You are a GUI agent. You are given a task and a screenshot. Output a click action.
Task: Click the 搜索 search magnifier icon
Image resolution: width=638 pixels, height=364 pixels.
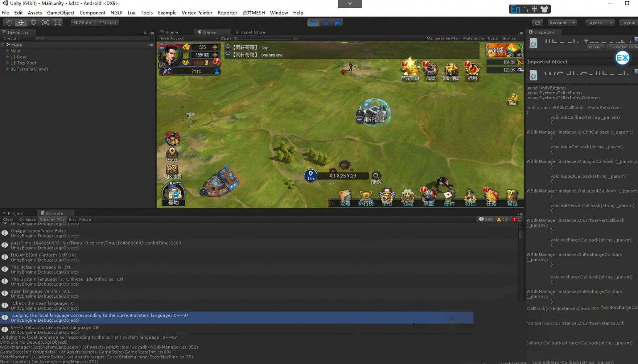[x=376, y=178]
